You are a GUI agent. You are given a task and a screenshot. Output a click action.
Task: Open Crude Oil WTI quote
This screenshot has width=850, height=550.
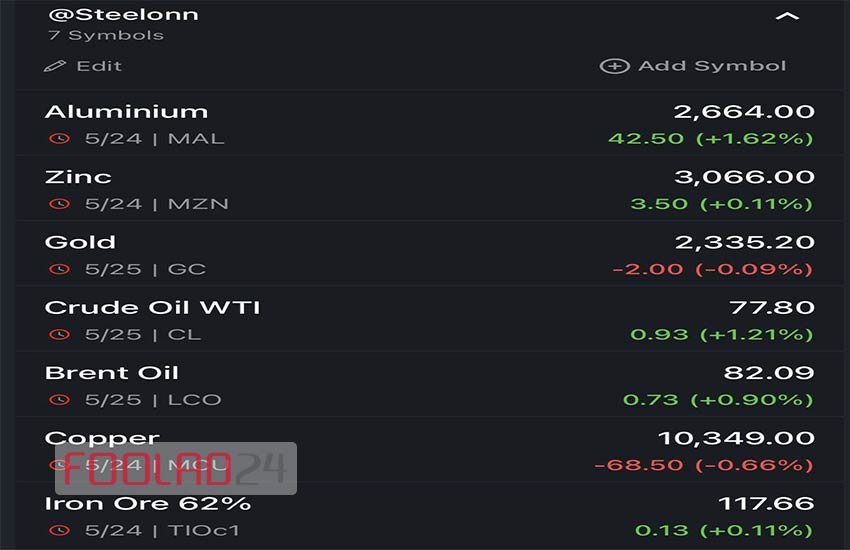coord(429,319)
